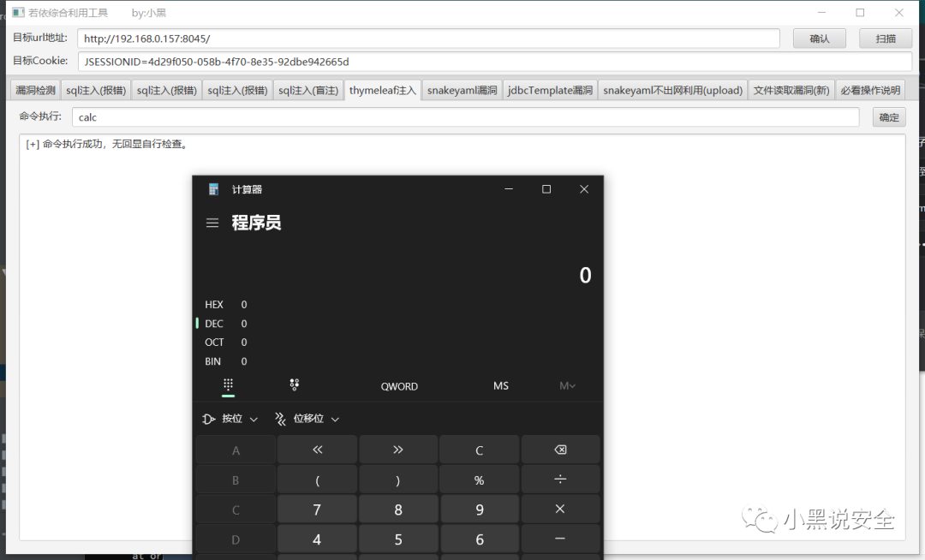
Task: Click the percent % key
Action: (479, 480)
